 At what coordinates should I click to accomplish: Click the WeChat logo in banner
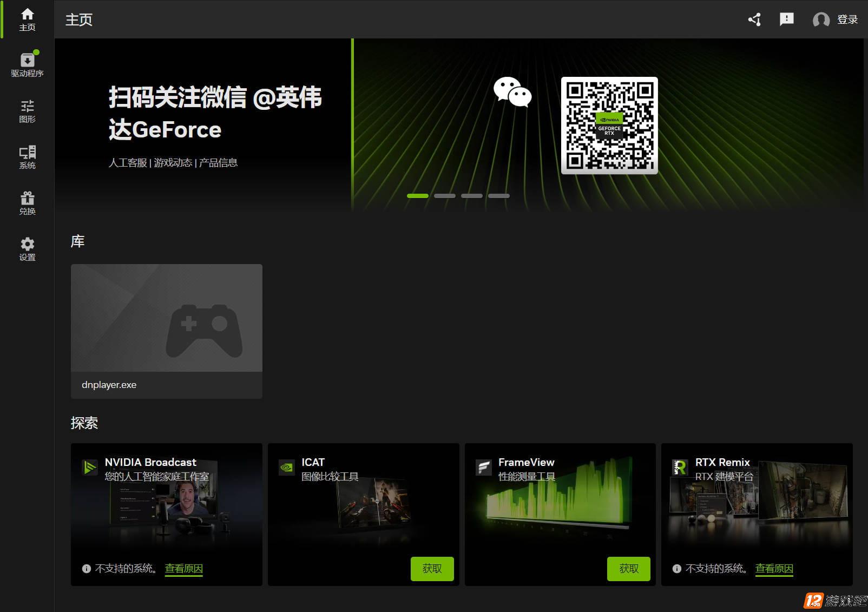coord(512,92)
